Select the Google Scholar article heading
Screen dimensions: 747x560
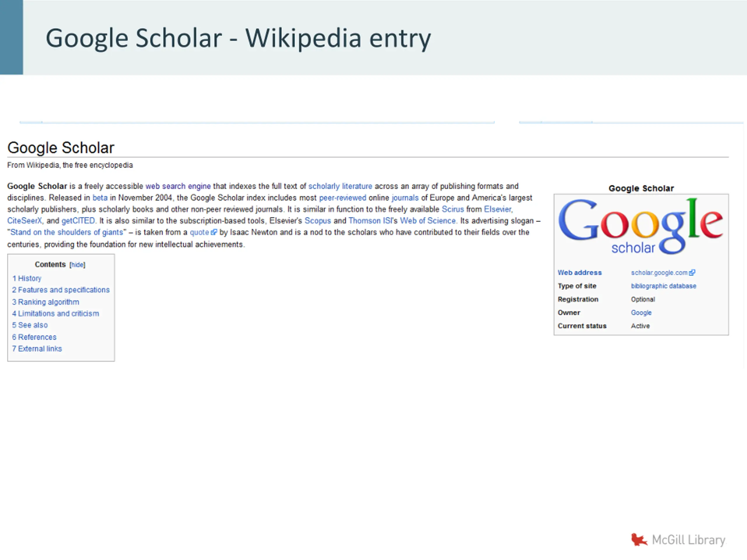(x=61, y=148)
